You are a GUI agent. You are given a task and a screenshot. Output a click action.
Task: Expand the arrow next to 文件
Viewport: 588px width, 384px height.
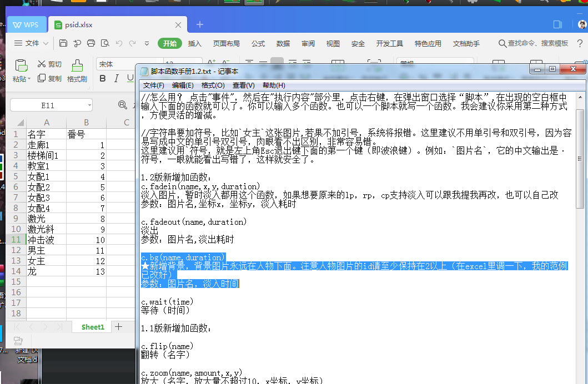click(46, 43)
